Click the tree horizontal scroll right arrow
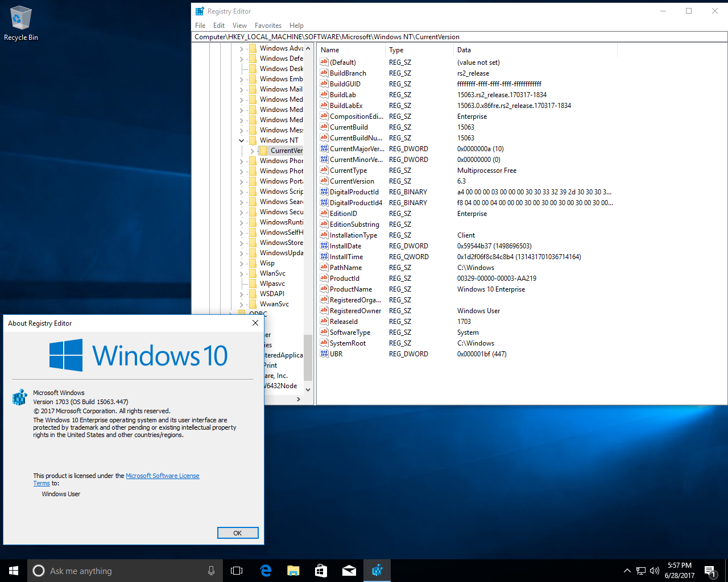 tap(299, 399)
